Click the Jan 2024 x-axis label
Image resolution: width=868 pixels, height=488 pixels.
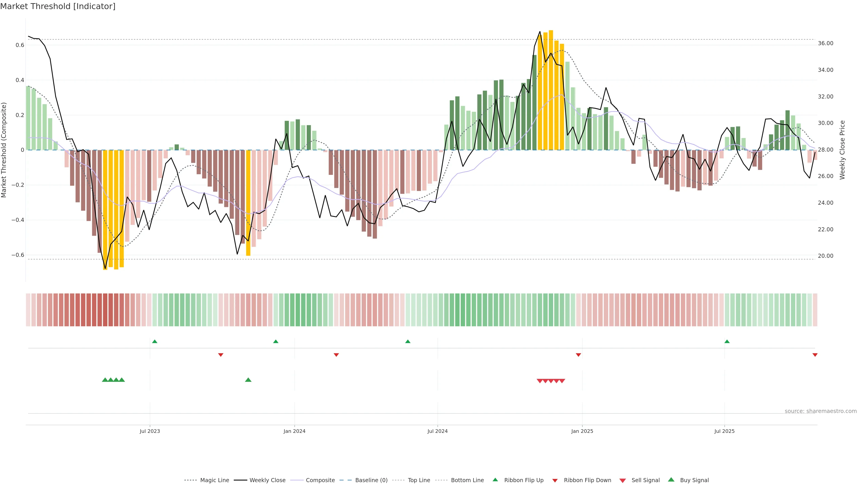294,431
